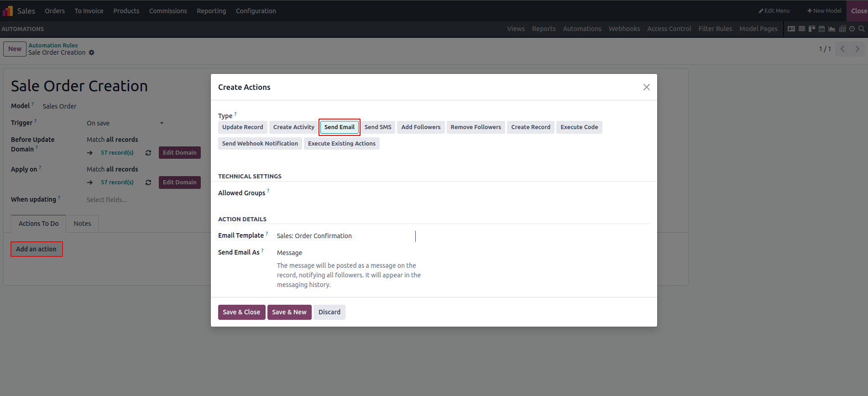Discard the new action
868x396 pixels.
329,312
